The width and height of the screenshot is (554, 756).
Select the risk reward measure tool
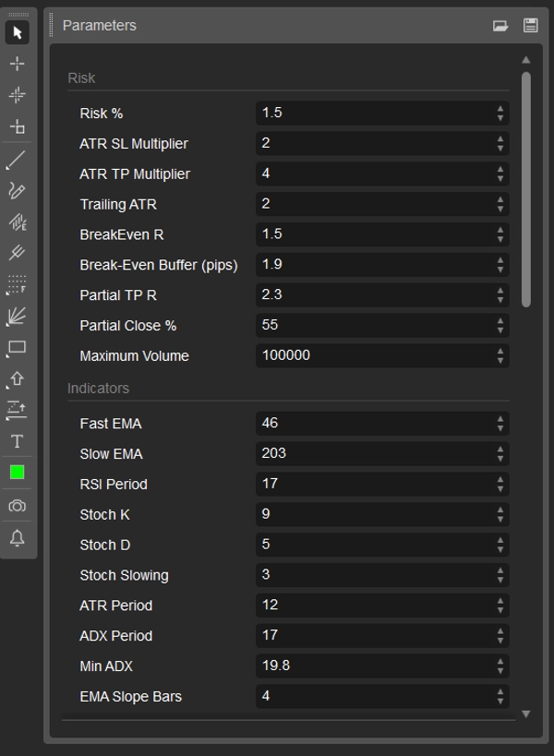(17, 410)
